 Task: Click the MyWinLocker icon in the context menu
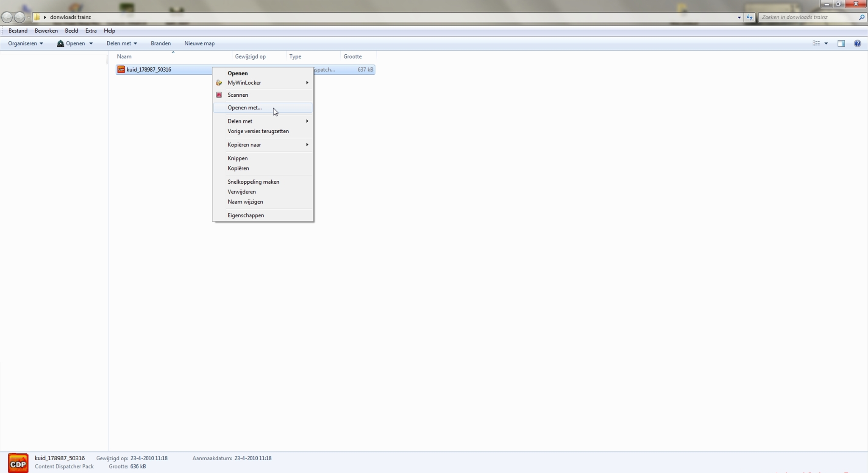coord(219,83)
